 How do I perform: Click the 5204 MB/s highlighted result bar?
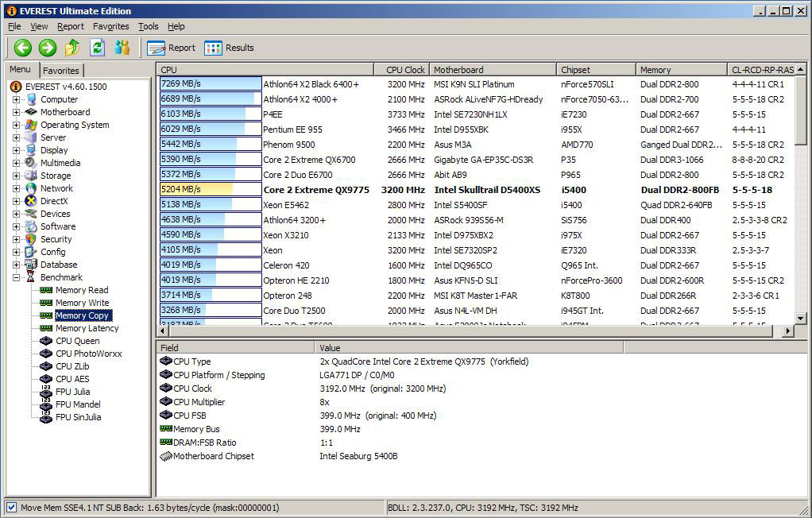211,190
